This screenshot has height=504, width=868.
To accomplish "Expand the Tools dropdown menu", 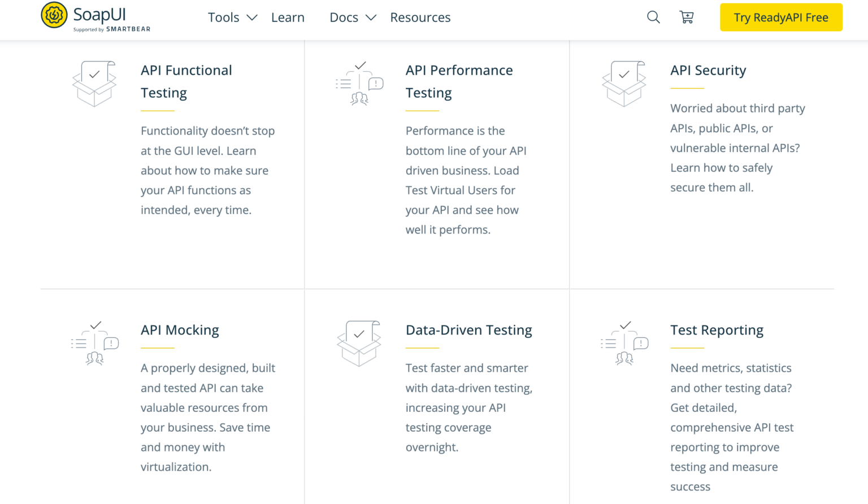I will (x=224, y=18).
